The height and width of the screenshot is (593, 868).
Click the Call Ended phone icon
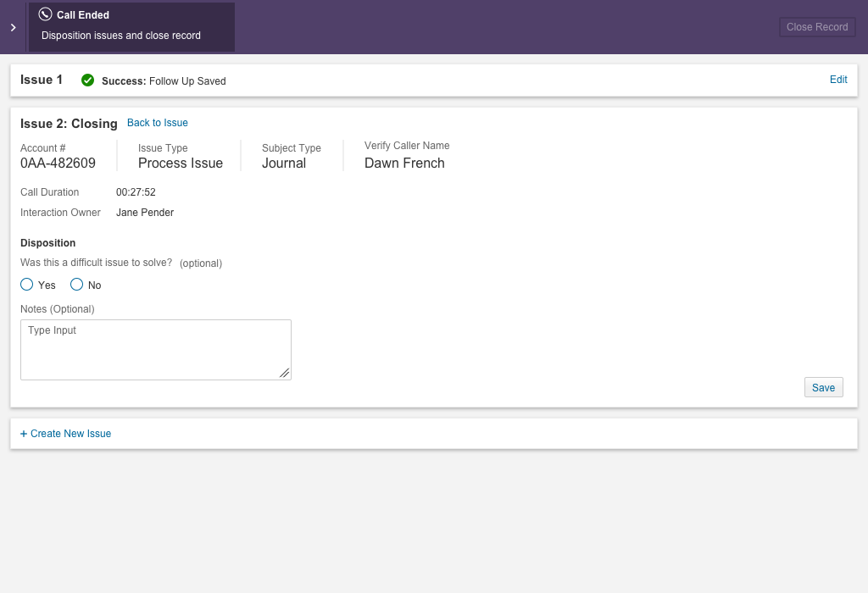46,14
